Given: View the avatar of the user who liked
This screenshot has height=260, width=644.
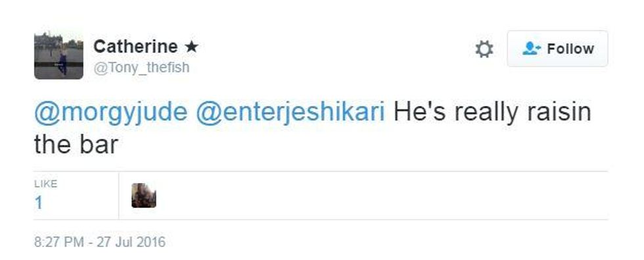Looking at the screenshot, I should (x=144, y=195).
